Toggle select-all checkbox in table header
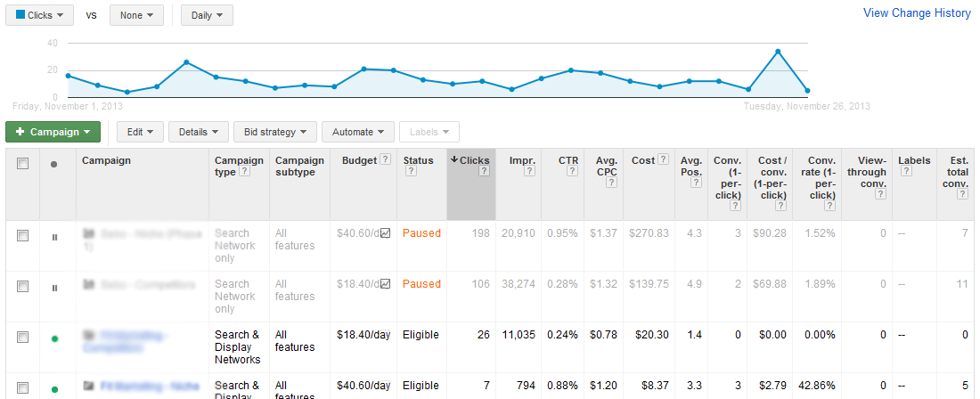 tap(22, 164)
